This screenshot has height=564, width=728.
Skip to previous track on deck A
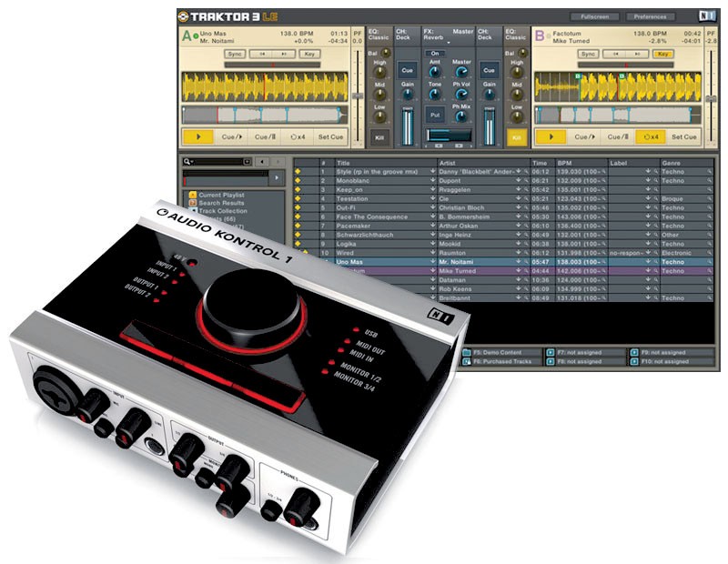(x=262, y=54)
